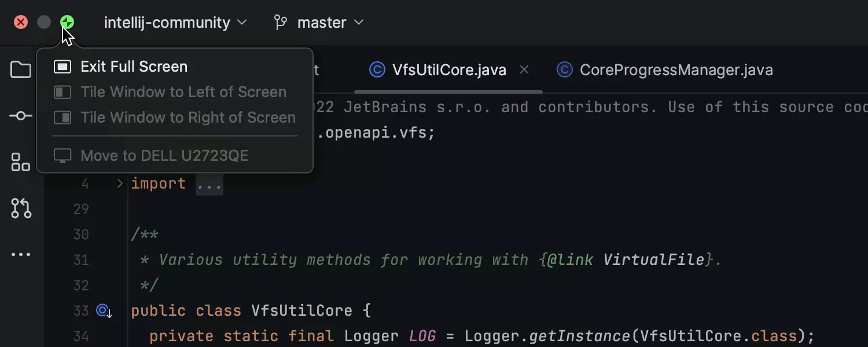
Task: Click the git branch icon beside master
Action: tap(281, 23)
